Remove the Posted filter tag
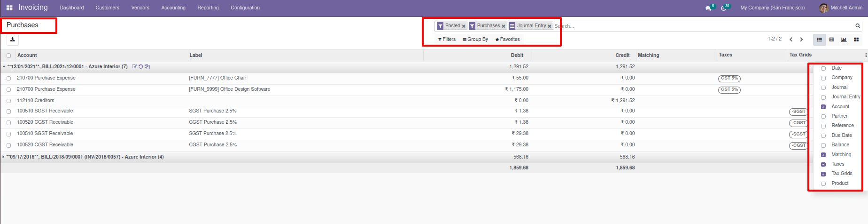Viewport: 868px width, 224px height. click(464, 26)
